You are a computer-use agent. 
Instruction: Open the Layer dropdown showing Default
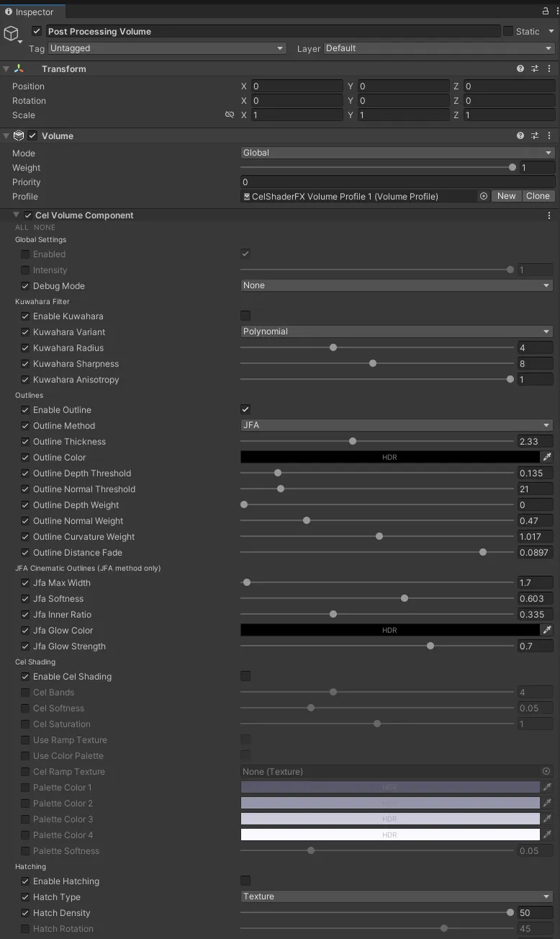pos(439,48)
